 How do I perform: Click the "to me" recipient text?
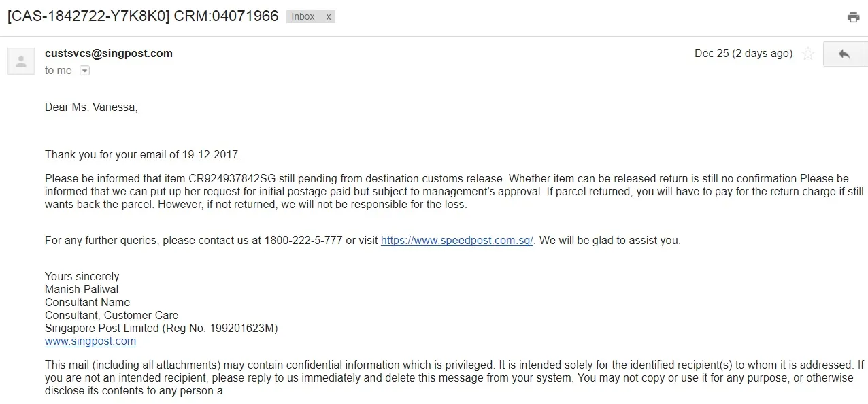(59, 71)
